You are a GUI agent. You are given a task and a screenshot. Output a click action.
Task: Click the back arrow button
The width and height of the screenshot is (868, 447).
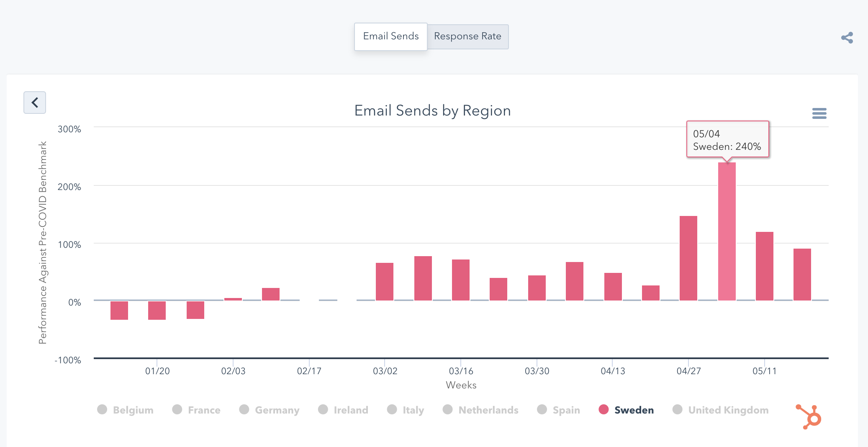coord(35,103)
